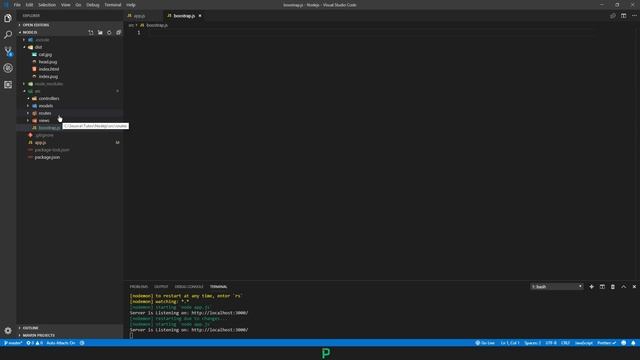The width and height of the screenshot is (640, 360).
Task: Open the Extensions view in activity bar
Action: tap(8, 84)
